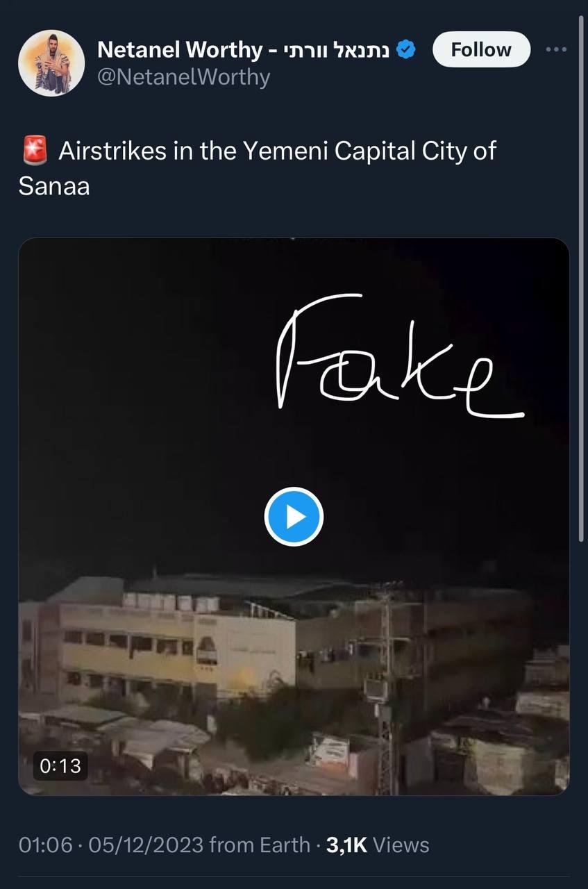Click the blue verified badge
588x889 pixels.
406,50
